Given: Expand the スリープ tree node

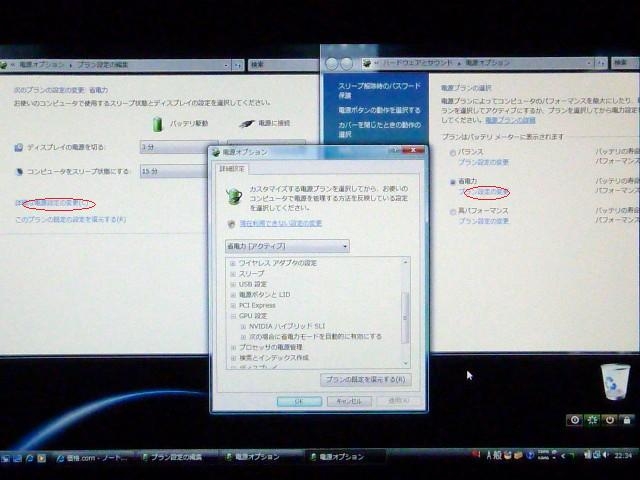Looking at the screenshot, I should 233,274.
